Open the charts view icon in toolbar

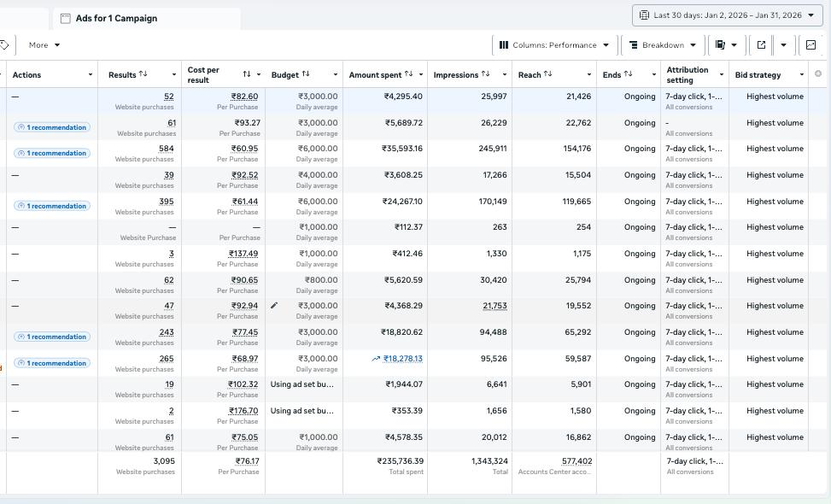[811, 44]
